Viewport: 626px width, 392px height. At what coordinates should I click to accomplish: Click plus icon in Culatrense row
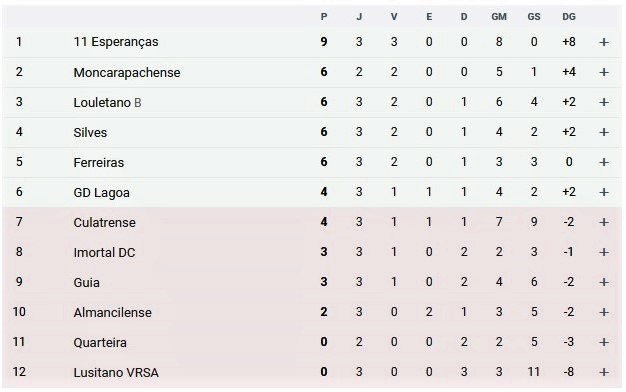tap(604, 222)
